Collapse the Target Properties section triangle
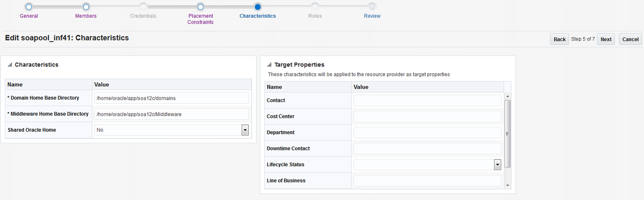Screen dimensions: 644x200 click(270, 65)
